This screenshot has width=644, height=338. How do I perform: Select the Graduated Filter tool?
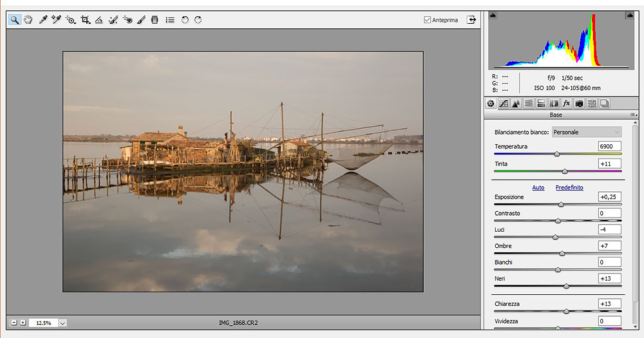pos(155,20)
